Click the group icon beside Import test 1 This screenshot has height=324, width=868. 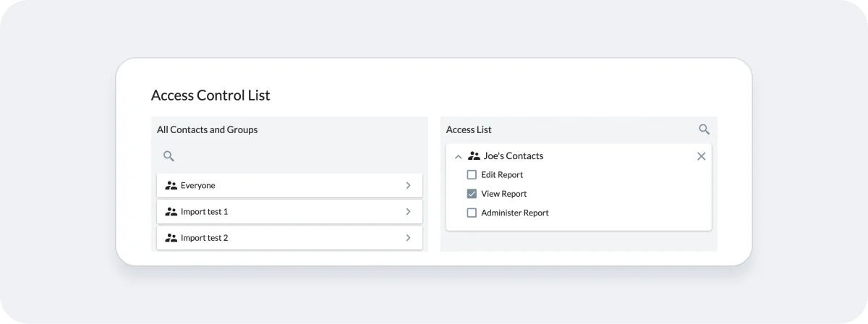[x=171, y=212]
